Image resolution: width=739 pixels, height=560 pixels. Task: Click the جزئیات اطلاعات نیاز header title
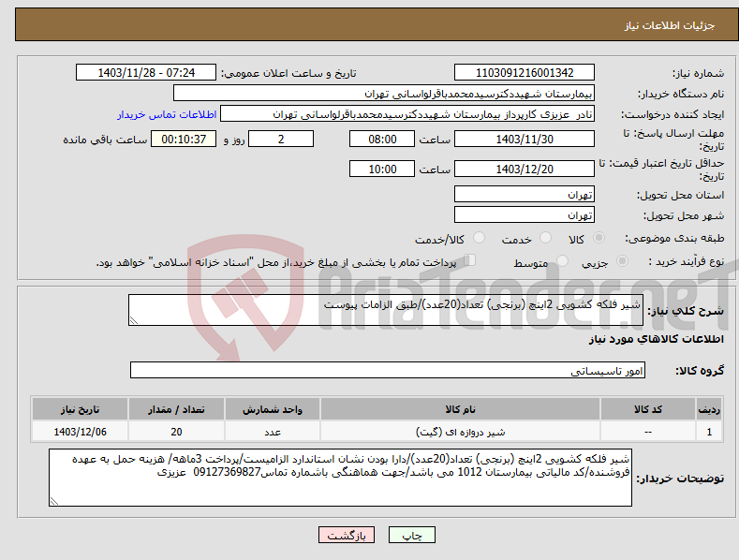670,25
